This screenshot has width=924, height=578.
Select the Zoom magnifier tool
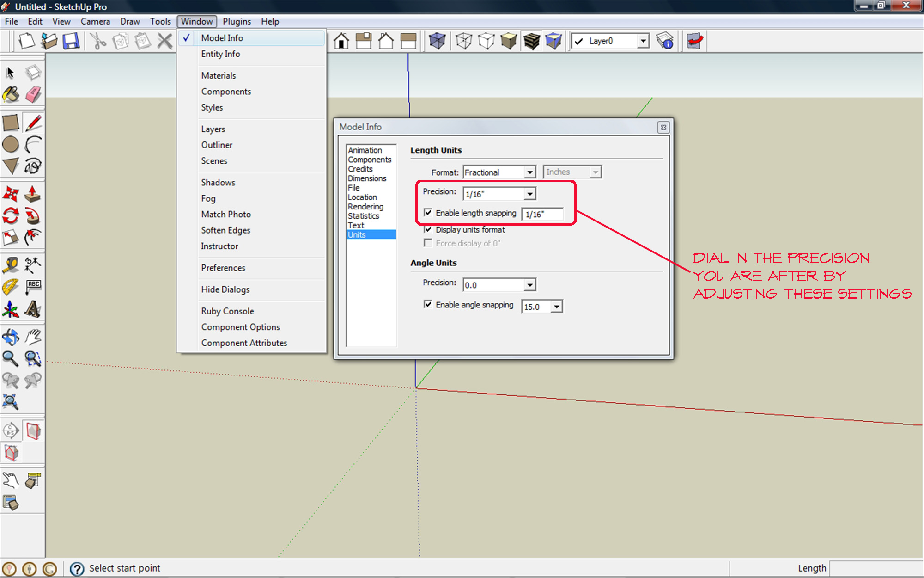pyautogui.click(x=11, y=359)
